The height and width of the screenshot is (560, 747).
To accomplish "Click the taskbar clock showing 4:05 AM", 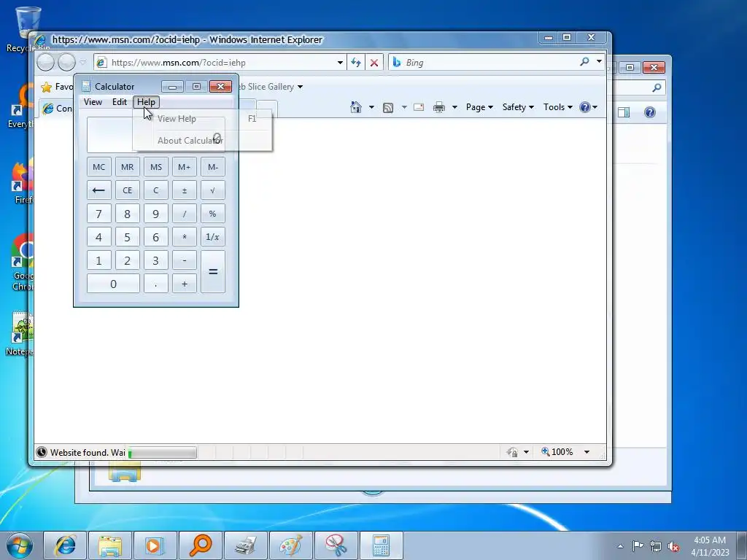I will point(710,546).
